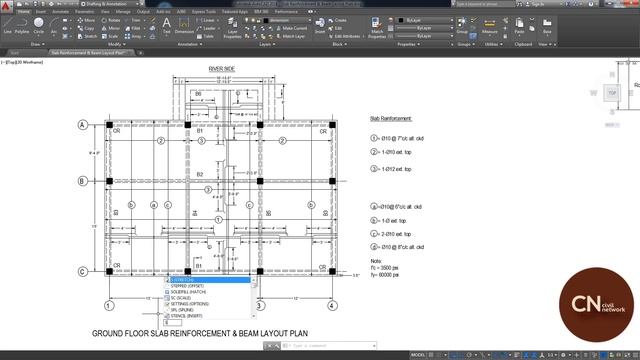640x360 pixels.
Task: Select the Dimension tool
Action: 184,25
